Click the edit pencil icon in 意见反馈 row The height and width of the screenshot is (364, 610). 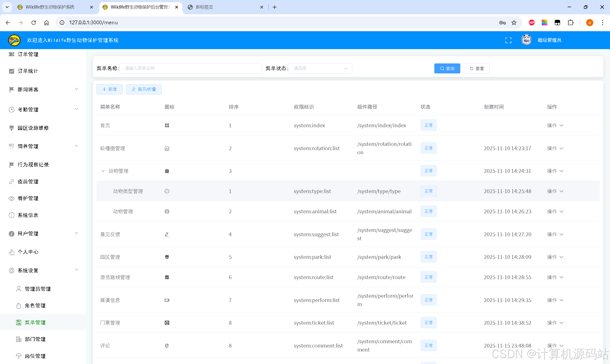tap(167, 234)
